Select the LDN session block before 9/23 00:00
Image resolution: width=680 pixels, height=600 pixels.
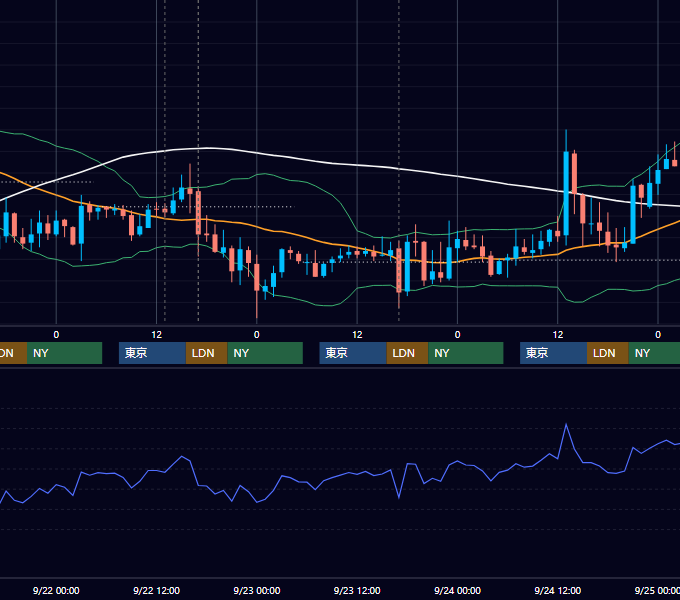pos(206,353)
